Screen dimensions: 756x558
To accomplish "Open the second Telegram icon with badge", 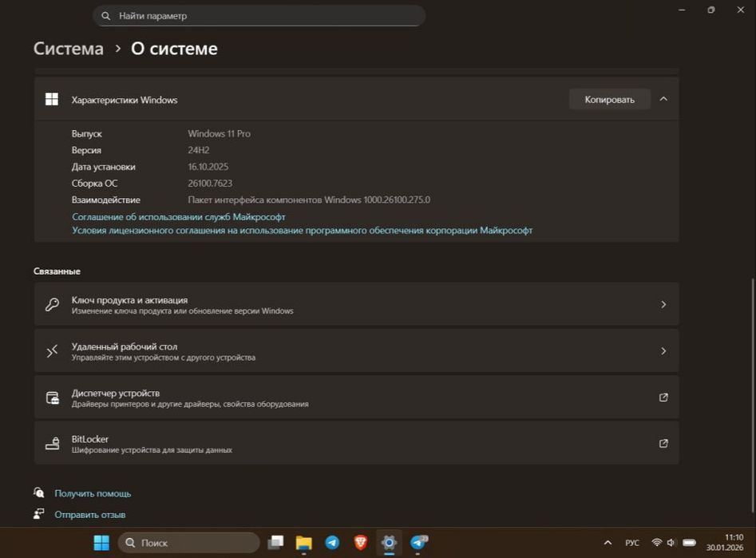I will coord(418,543).
